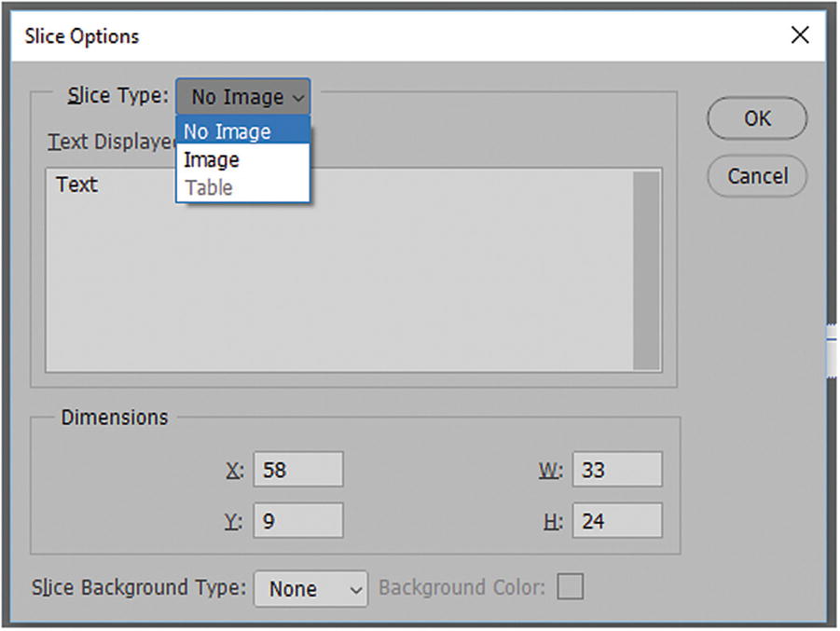
Task: Select the Y coordinate field showing 9
Action: coord(298,520)
